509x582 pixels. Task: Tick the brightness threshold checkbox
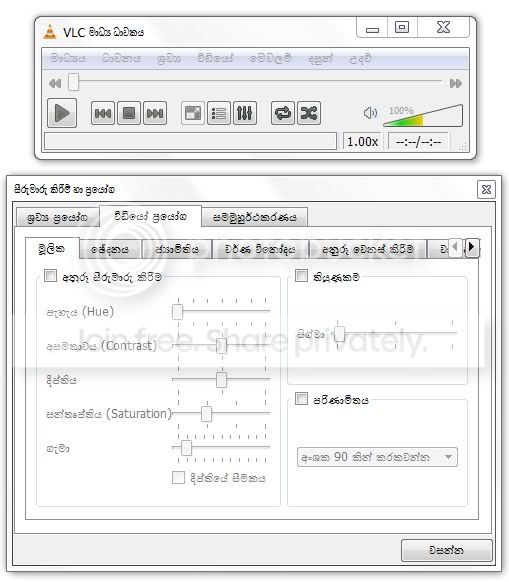[178, 477]
